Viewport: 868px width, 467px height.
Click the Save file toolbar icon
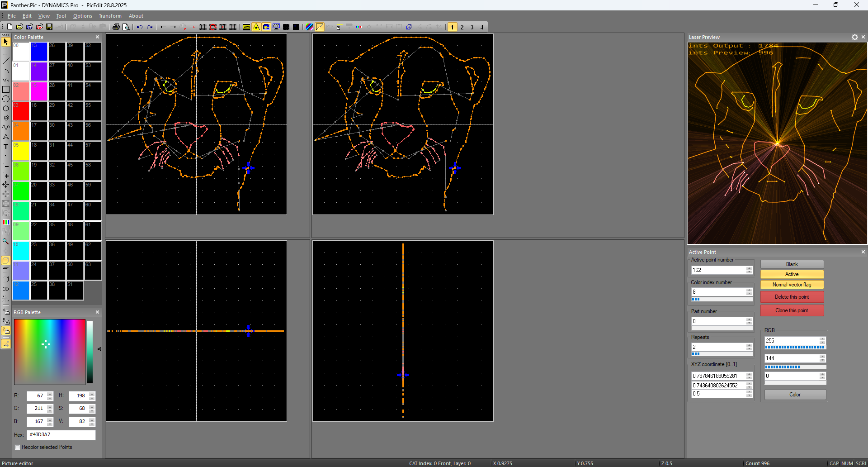[49, 27]
